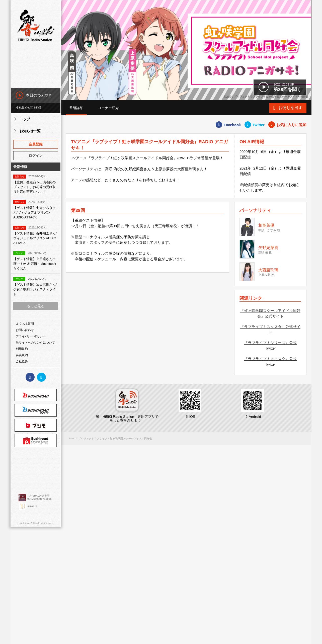
Task: Play episode 38 from banner
Action: [280, 87]
